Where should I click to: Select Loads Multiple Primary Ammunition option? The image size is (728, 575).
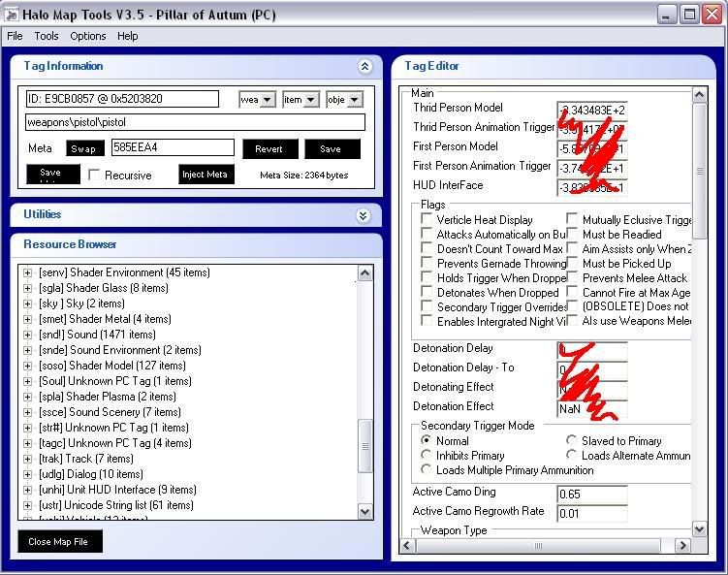pyautogui.click(x=426, y=469)
